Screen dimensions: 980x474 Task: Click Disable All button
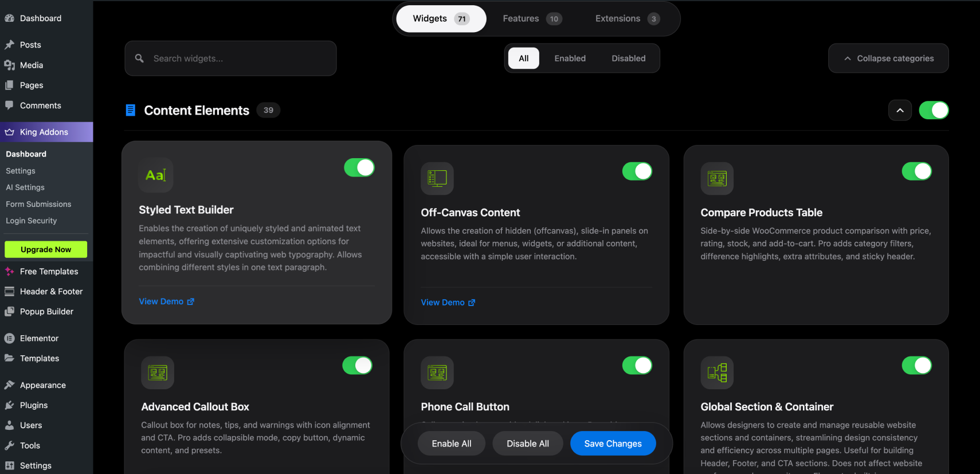(528, 444)
